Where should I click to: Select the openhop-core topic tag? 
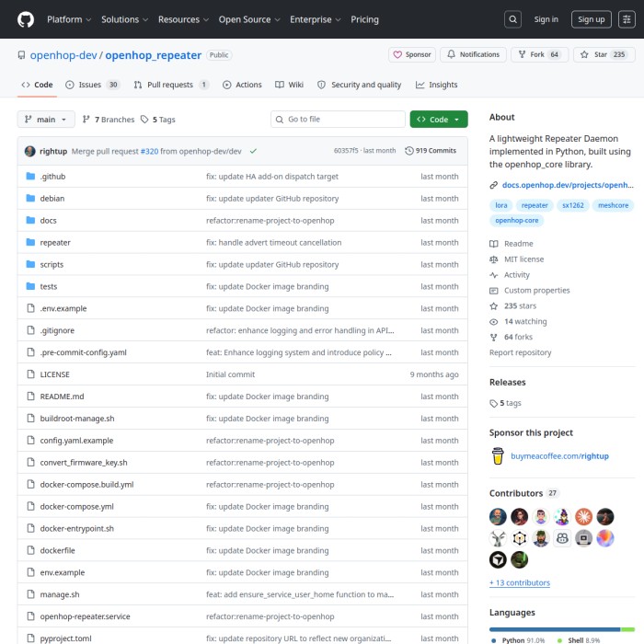516,221
